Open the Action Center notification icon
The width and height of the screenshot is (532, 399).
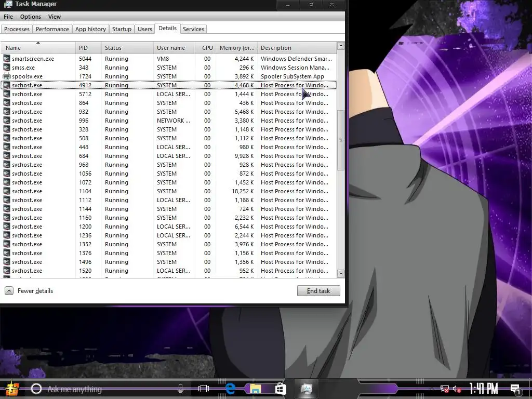point(516,390)
